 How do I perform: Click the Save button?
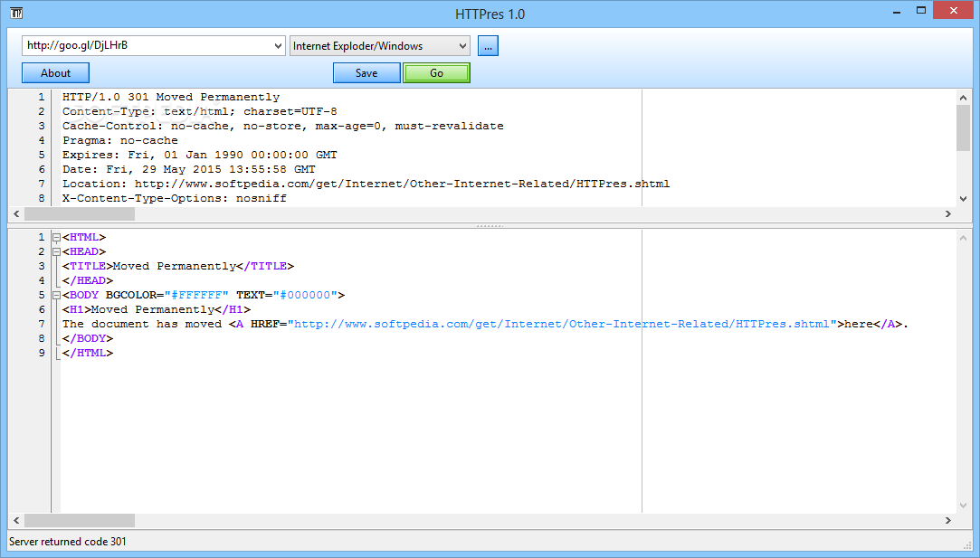coord(366,73)
